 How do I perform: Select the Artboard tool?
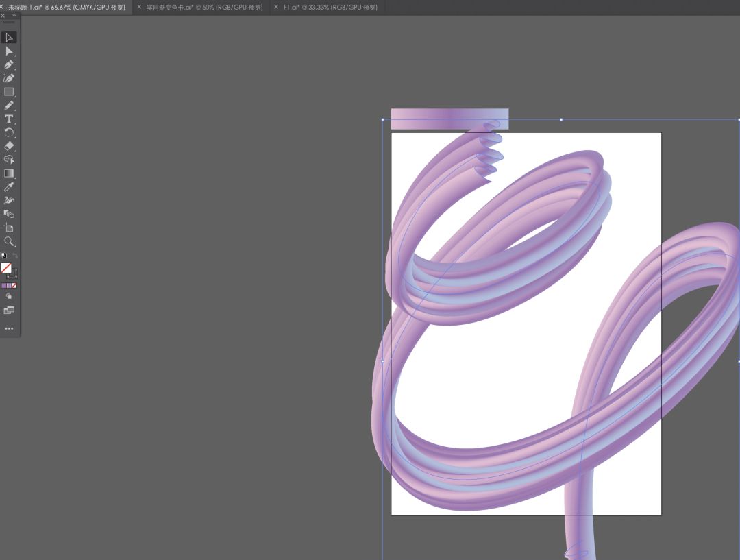(x=9, y=228)
